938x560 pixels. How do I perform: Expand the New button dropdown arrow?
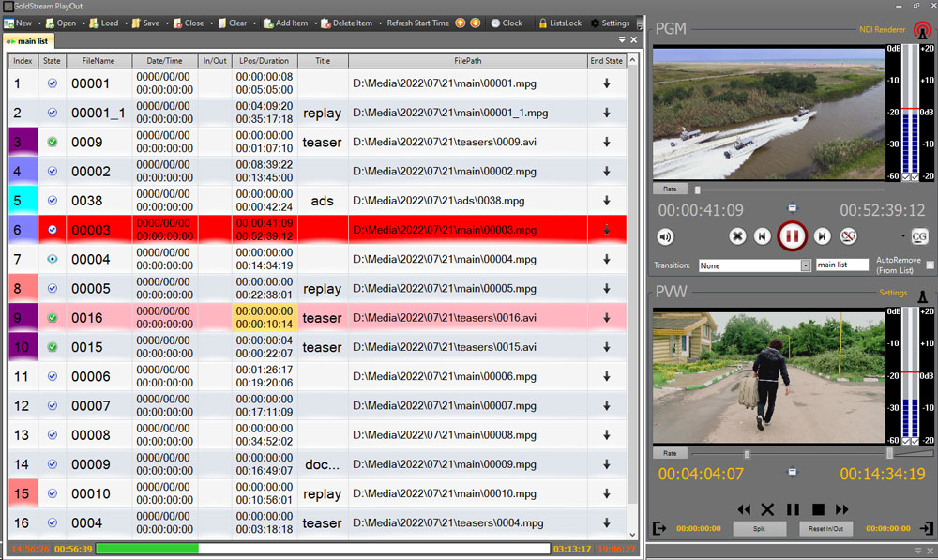[x=39, y=23]
